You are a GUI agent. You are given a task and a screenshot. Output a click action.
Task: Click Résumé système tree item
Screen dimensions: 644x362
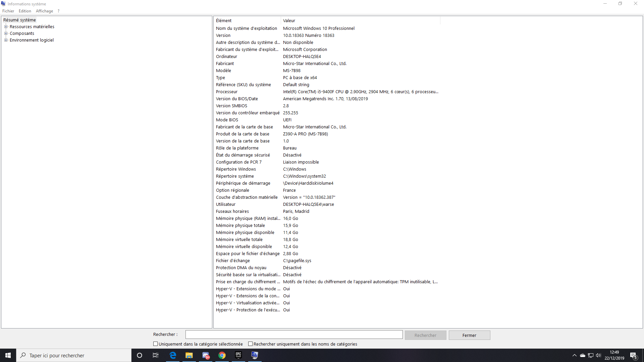(x=19, y=20)
